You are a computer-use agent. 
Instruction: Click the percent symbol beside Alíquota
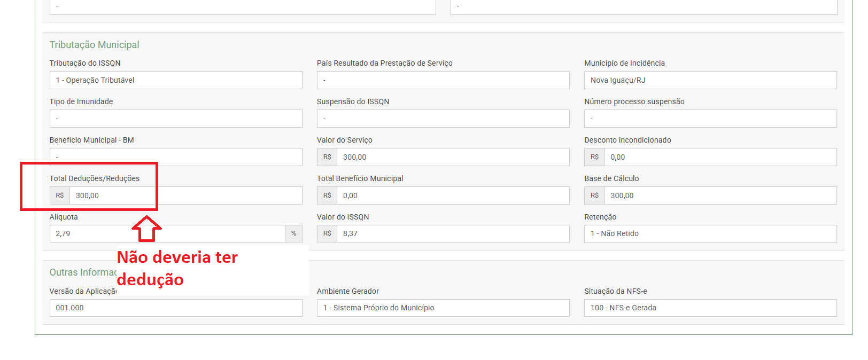click(x=293, y=233)
